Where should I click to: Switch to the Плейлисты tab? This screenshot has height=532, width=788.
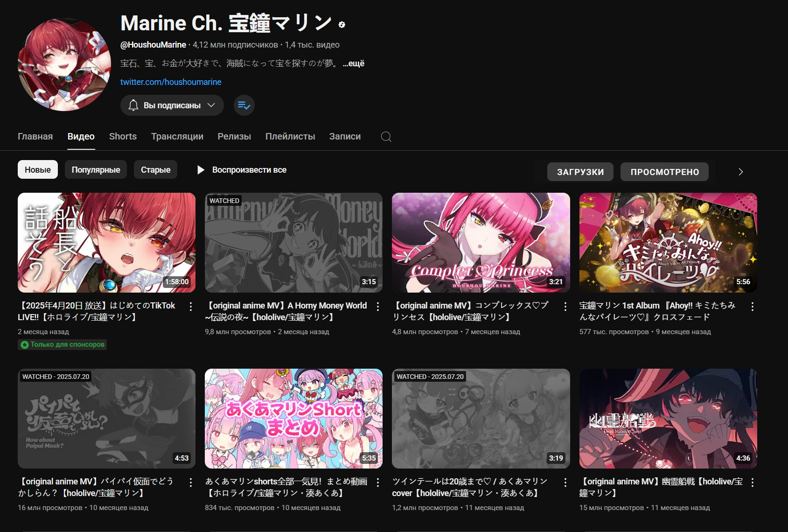click(290, 137)
